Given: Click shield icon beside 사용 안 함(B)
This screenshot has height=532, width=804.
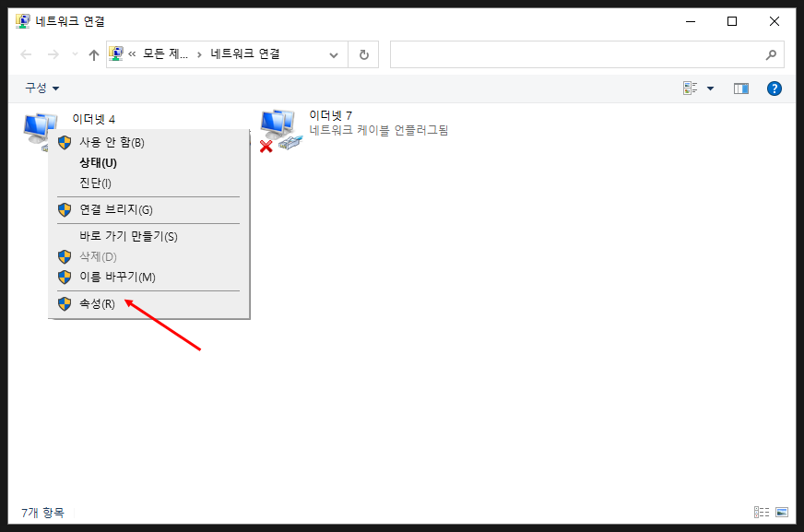Looking at the screenshot, I should (65, 143).
